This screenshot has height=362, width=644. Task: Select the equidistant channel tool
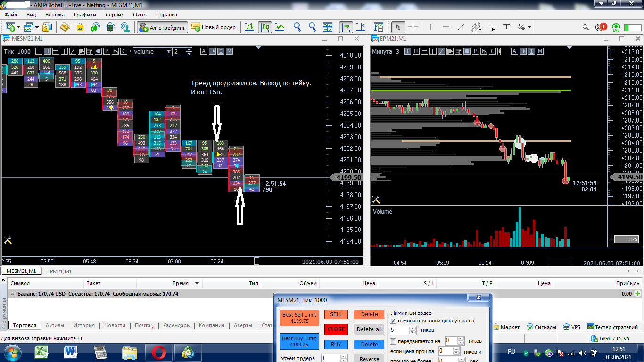pos(476,27)
